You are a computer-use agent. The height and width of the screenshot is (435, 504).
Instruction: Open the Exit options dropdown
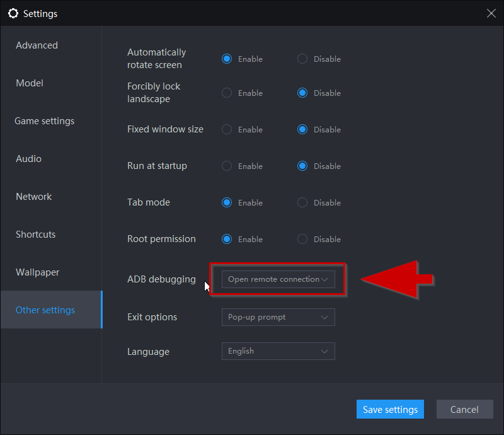(278, 317)
